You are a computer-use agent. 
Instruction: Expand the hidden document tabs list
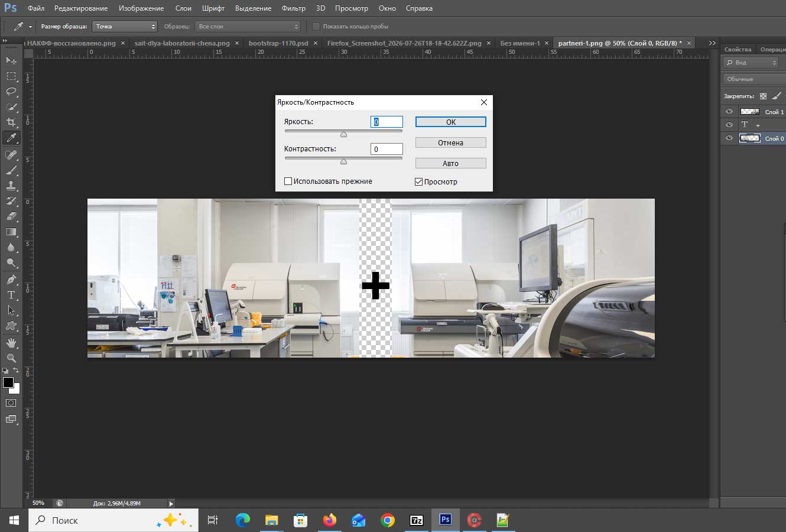coord(712,43)
